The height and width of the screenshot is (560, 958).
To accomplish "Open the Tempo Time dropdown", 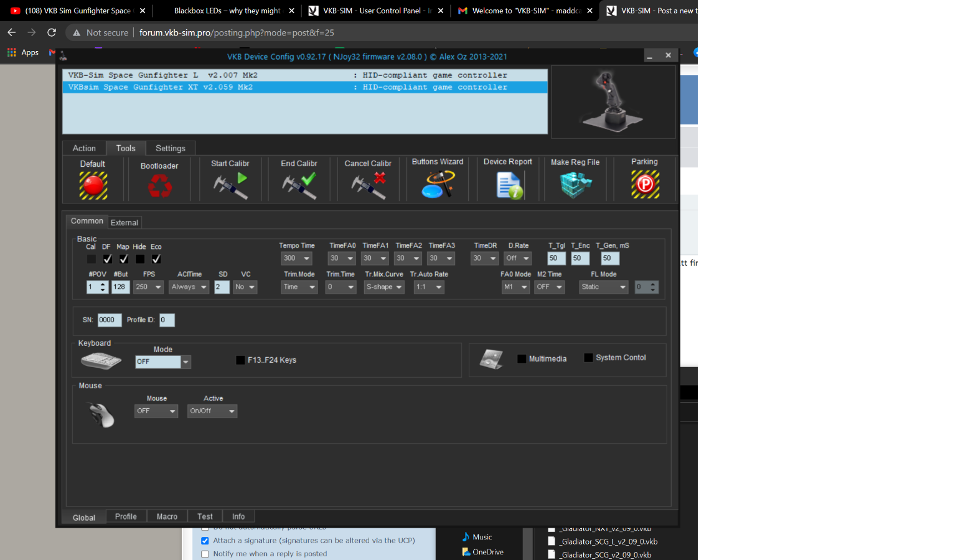I will point(297,258).
